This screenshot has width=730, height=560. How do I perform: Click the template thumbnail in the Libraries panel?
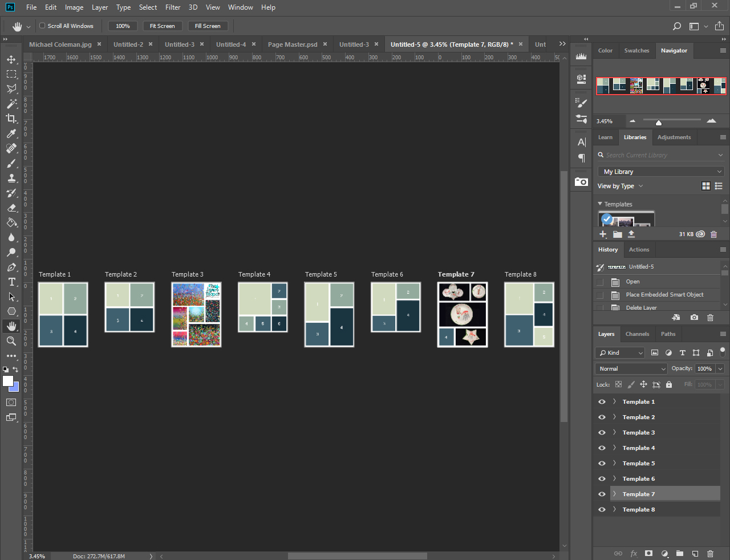point(626,220)
